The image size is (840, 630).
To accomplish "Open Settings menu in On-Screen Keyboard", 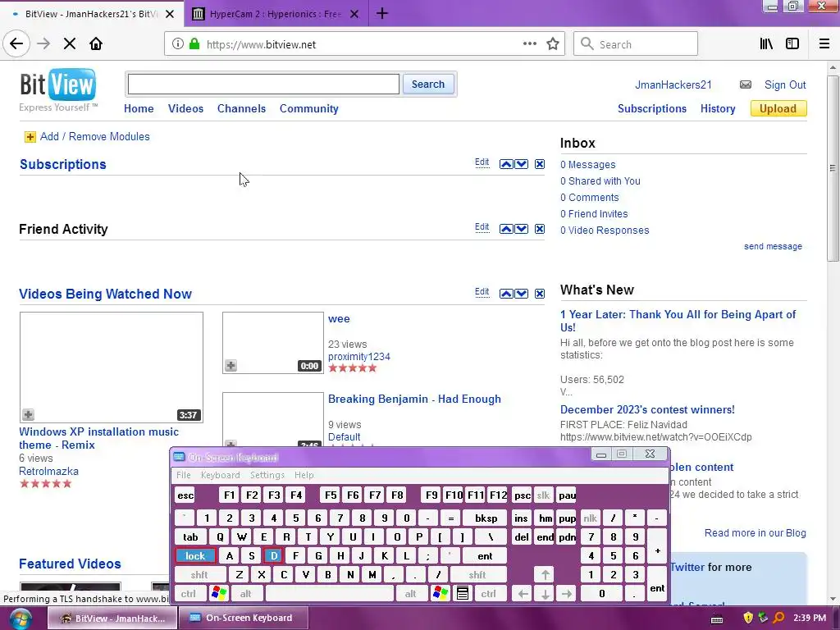I will point(267,475).
